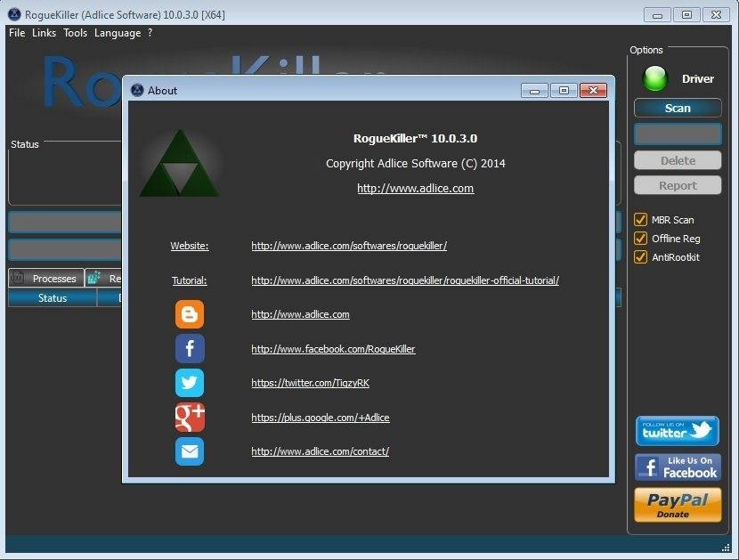The image size is (739, 560).
Task: Click Copyright Adlice Software (C) 2014 text
Action: point(415,163)
